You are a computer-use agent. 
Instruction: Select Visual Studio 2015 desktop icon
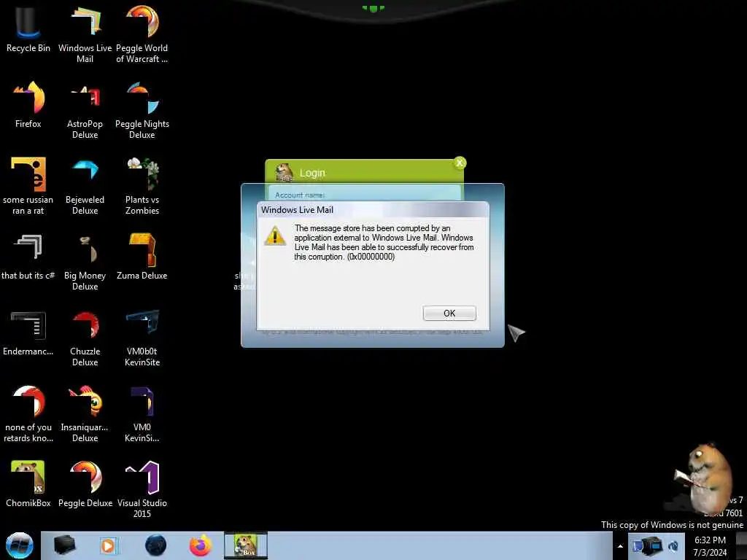142,489
